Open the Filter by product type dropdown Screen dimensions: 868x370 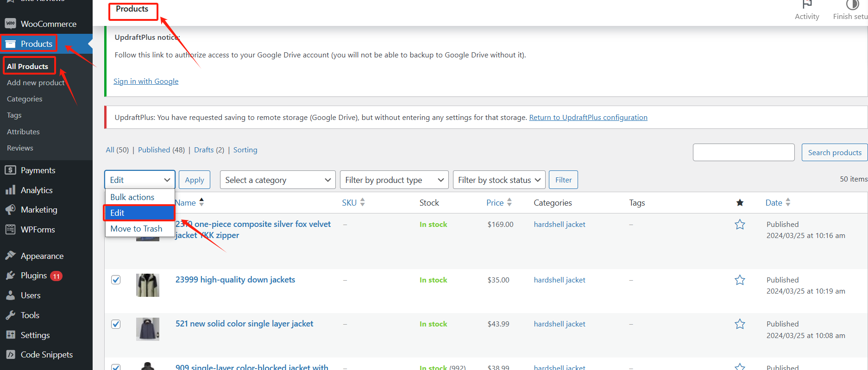coord(394,180)
